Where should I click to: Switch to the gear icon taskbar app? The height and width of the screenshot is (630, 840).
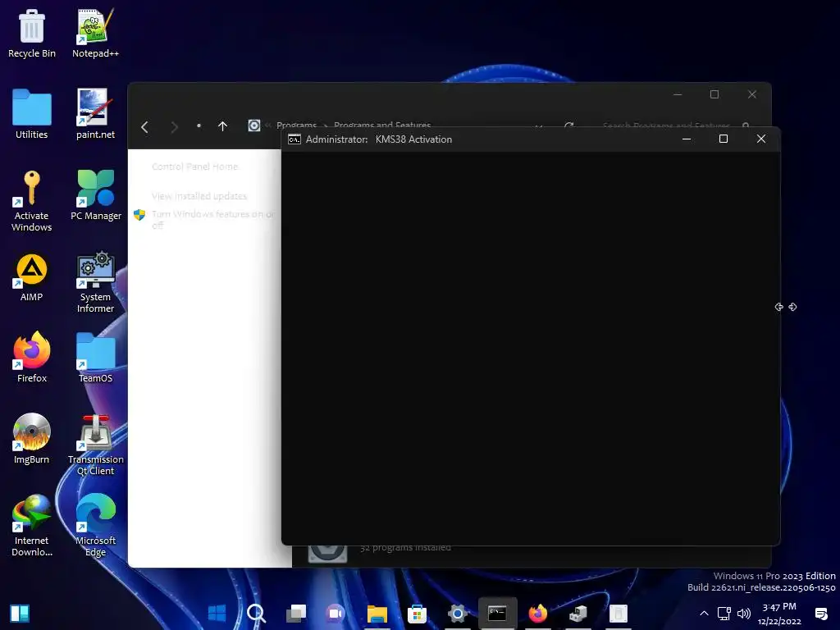point(457,614)
